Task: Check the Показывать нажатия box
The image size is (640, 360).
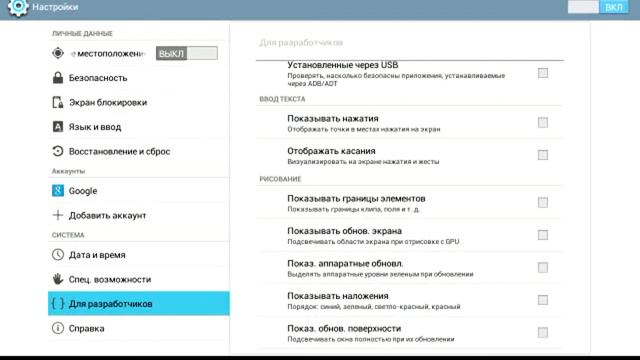Action: coord(543,122)
